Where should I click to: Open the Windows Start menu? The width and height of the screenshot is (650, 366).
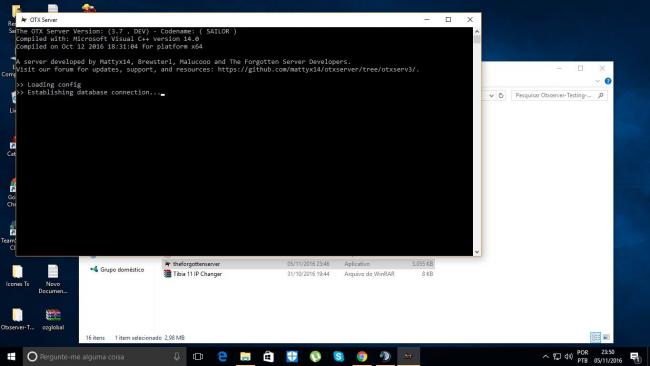[11, 356]
